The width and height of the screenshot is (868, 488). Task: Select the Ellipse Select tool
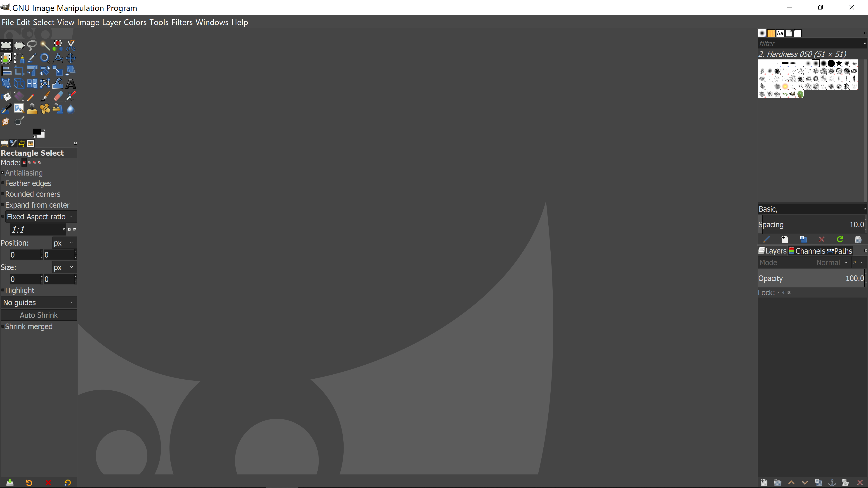(x=19, y=45)
